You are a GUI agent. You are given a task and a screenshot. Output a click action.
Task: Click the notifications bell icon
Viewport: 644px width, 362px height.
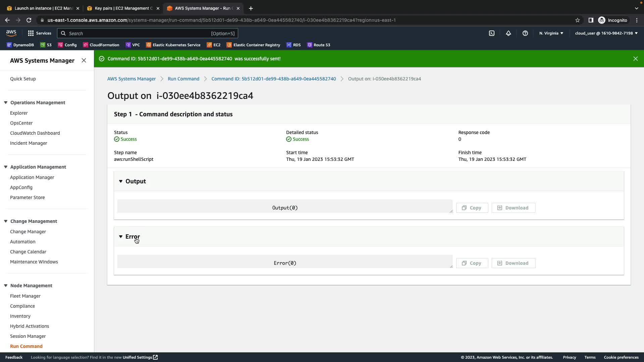(508, 33)
